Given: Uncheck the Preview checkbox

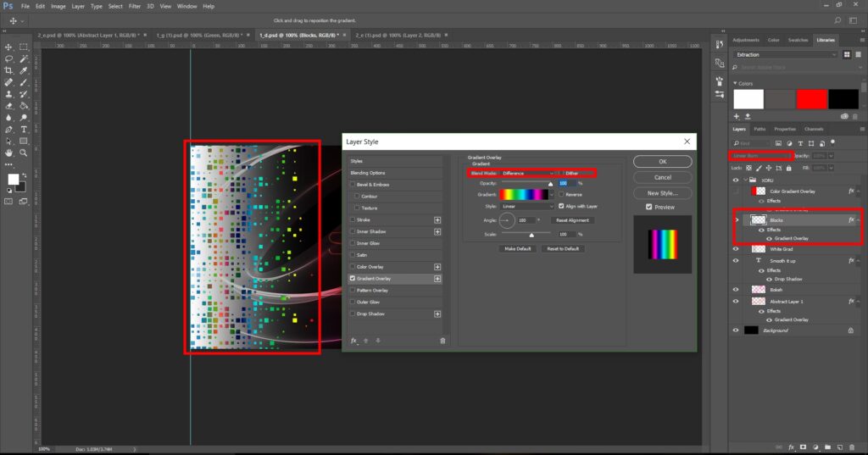Looking at the screenshot, I should [649, 207].
